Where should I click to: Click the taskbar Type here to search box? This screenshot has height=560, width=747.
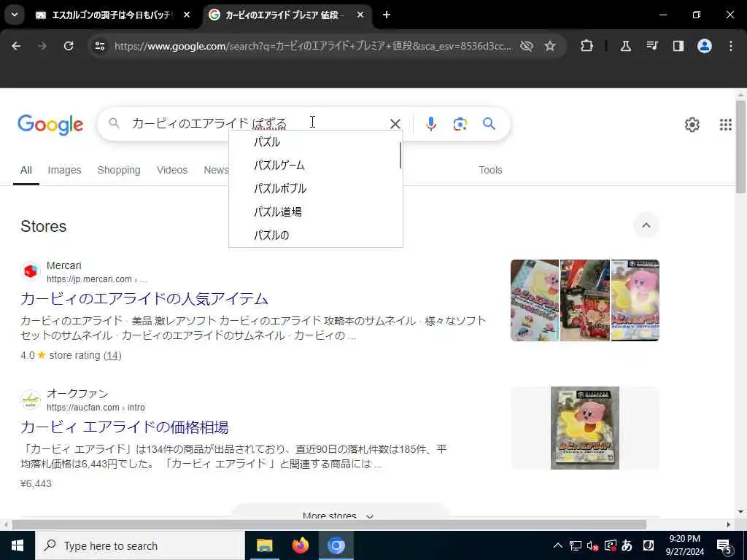coord(139,545)
